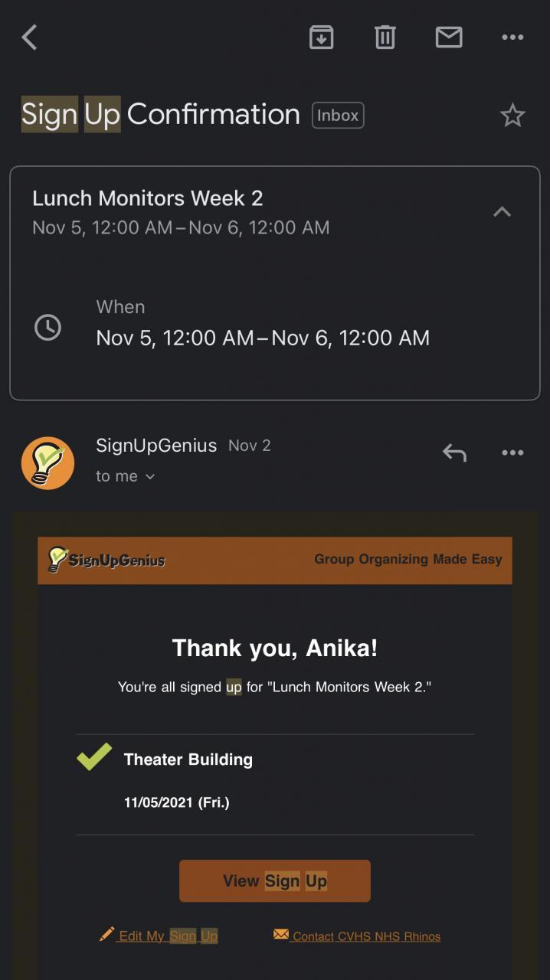
Task: Tap the green checkmark by Theater Building
Action: coord(94,757)
